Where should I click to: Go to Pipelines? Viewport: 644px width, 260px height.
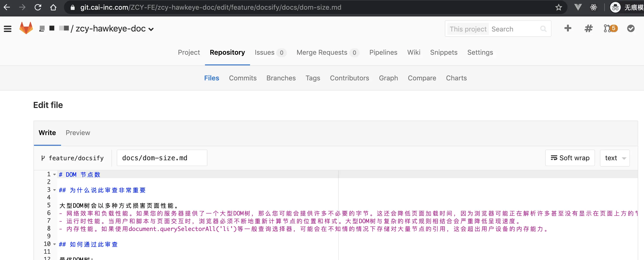pos(383,53)
